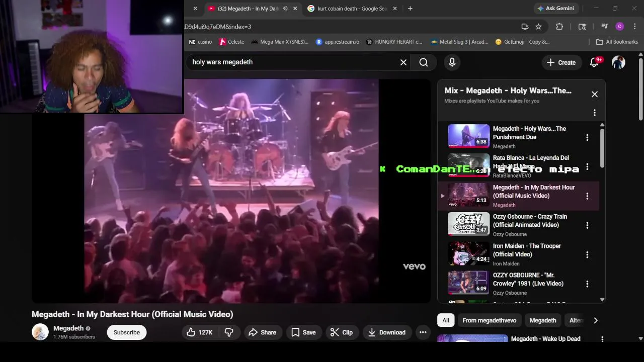Show more filter chips with right arrow
Viewport: 644px width, 362px height.
point(596,320)
